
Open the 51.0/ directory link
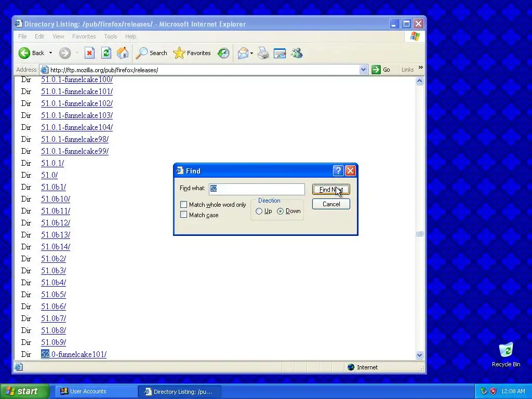click(x=49, y=175)
